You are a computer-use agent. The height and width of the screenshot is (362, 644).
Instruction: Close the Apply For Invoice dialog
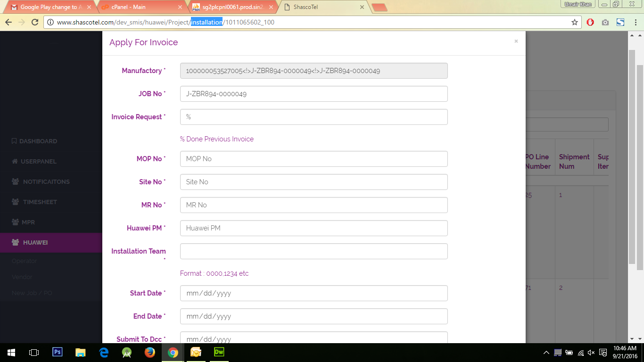click(516, 41)
